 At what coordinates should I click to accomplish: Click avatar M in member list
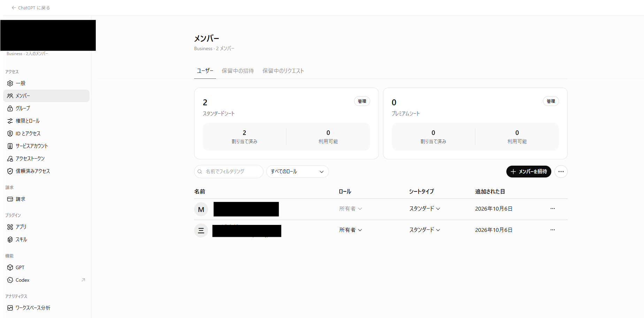[201, 209]
